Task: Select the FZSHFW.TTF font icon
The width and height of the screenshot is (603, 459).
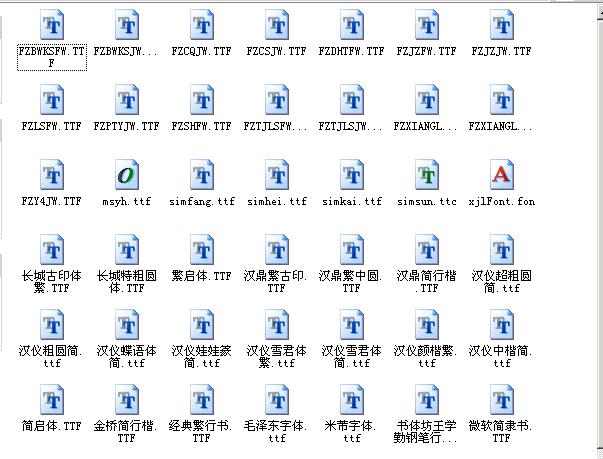Action: (x=202, y=100)
